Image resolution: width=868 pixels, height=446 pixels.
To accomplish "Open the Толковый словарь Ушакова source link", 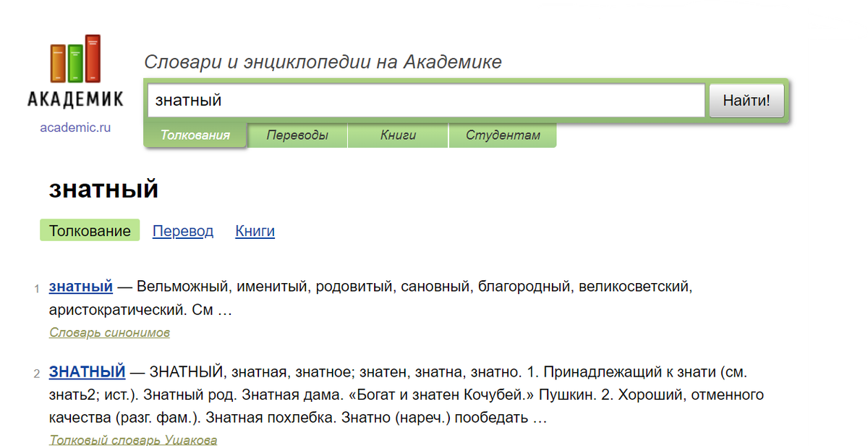I will (x=133, y=439).
